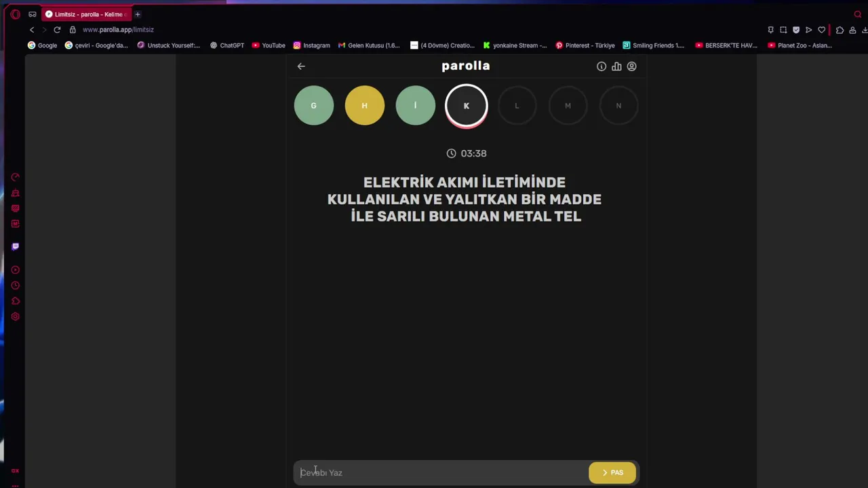Open the (4 Dövme) Creatio bookmark

[x=443, y=45]
